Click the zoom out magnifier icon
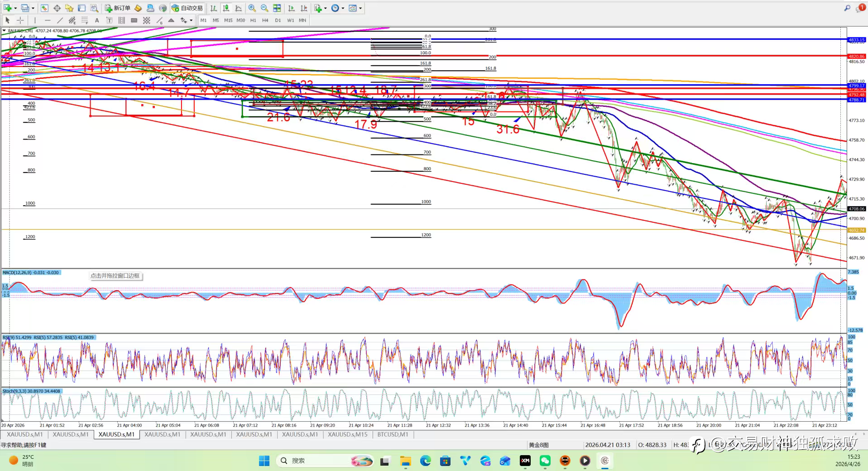The width and height of the screenshot is (868, 471). click(x=264, y=8)
